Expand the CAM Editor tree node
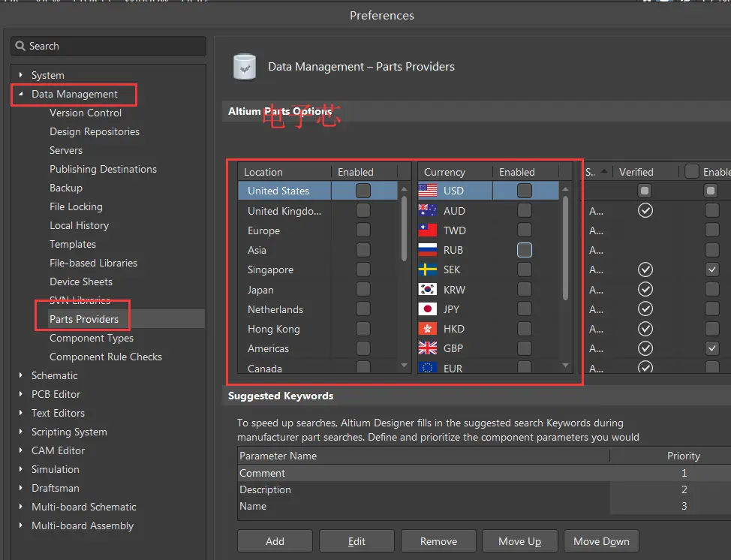Viewport: 731px width, 560px height. [x=20, y=450]
